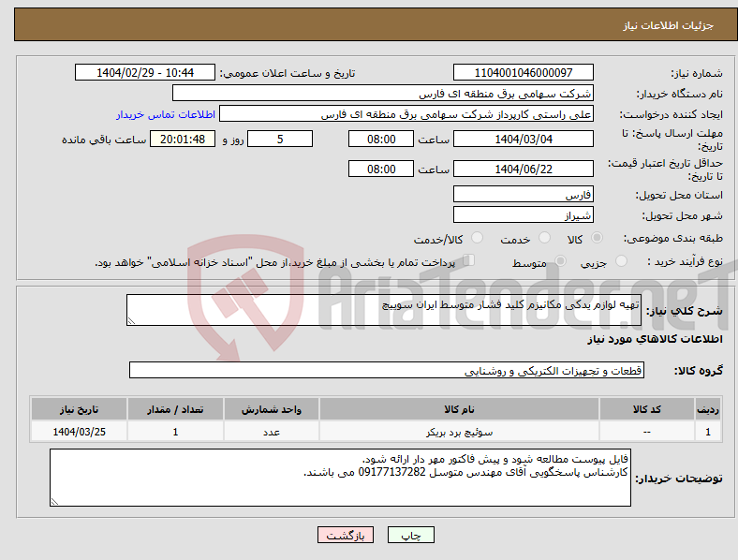The image size is (738, 560).
Task: Click the توضیحات خریدار label
Action: click(x=679, y=479)
